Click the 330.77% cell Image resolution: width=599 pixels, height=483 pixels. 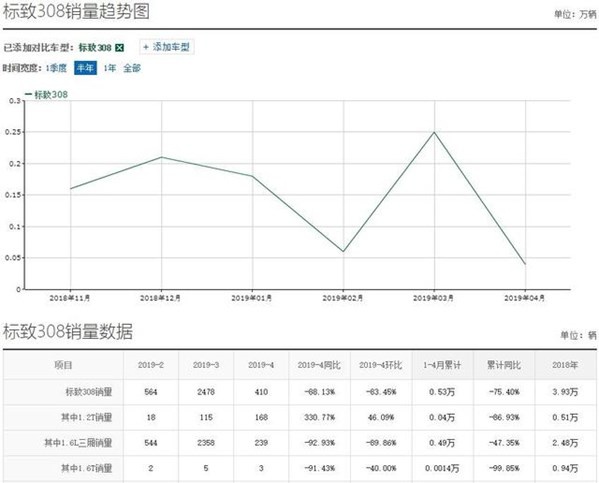(319, 417)
